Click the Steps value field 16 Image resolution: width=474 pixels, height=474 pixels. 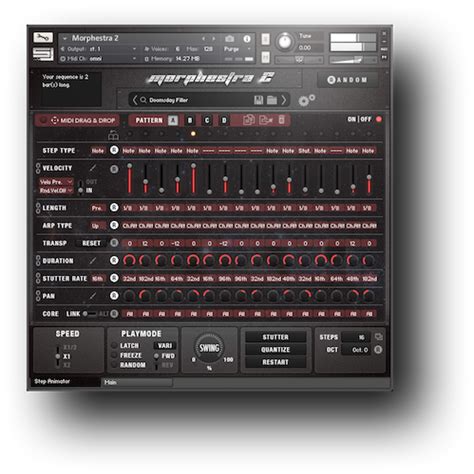coord(357,337)
